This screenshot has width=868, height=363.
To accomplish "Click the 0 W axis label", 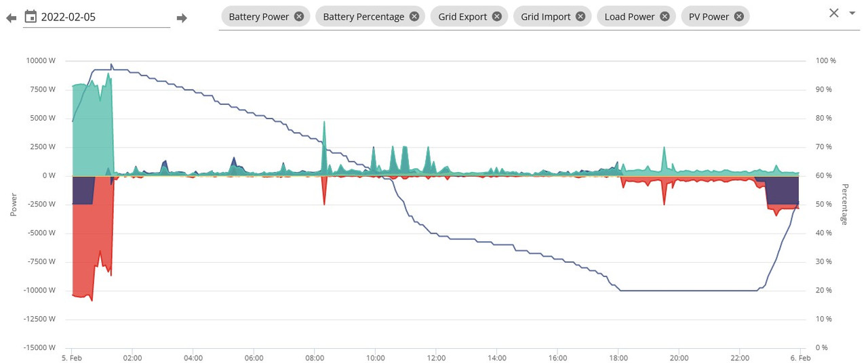I will tap(49, 175).
